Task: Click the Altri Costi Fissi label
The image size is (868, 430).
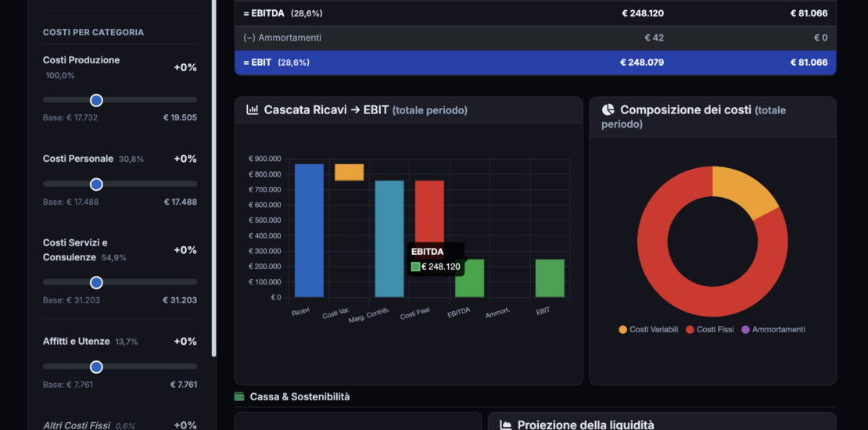Action: click(77, 425)
